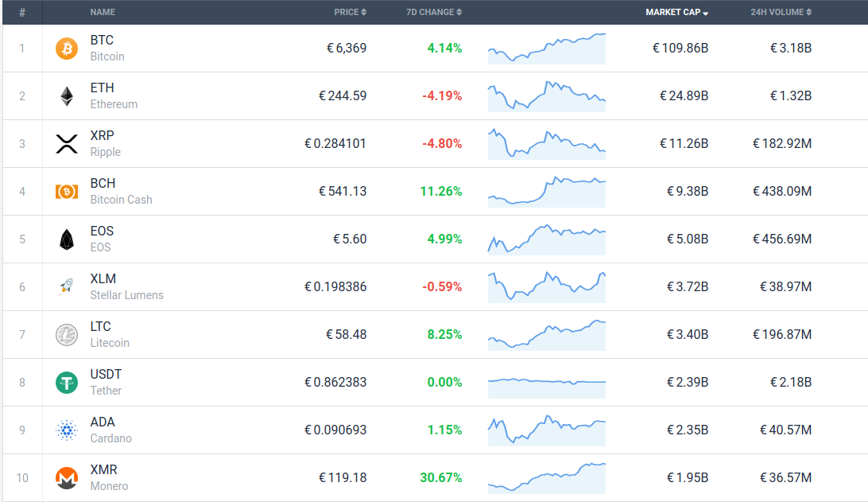Click the Cardano dotted logo icon
The width and height of the screenshot is (868, 502).
[x=67, y=430]
